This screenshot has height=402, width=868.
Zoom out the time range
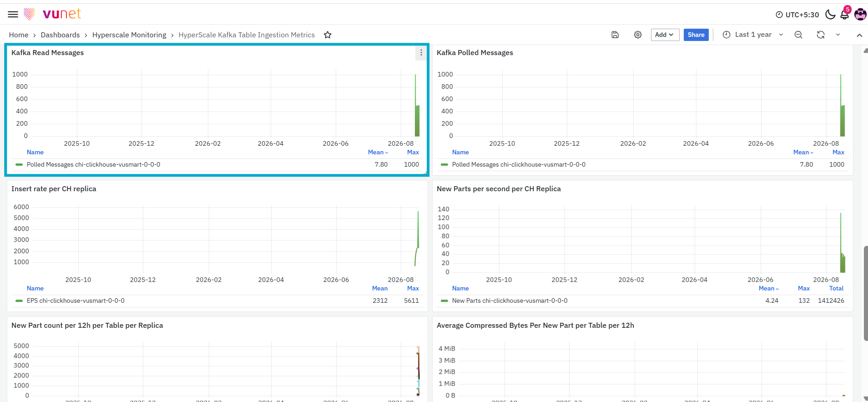coord(798,35)
